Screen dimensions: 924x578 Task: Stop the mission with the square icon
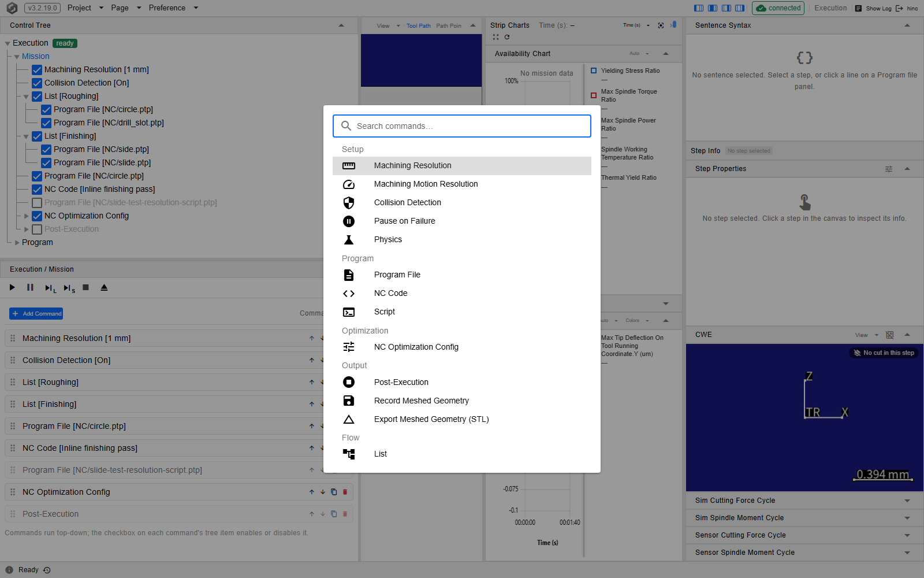pos(85,287)
